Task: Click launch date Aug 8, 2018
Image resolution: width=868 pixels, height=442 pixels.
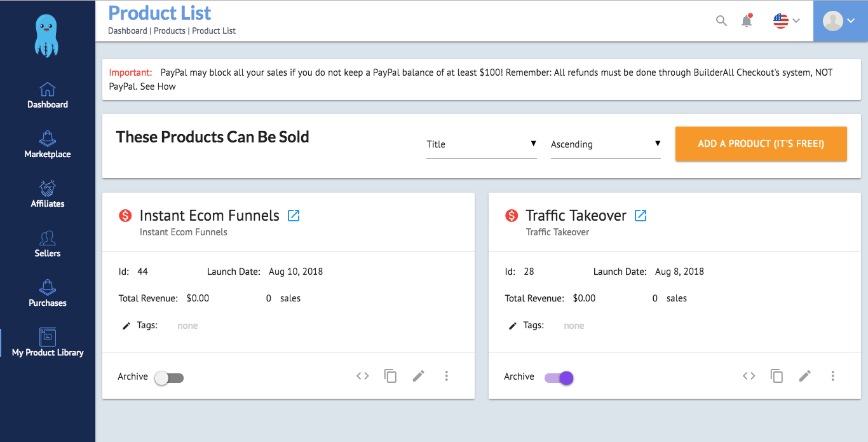Action: tap(679, 272)
